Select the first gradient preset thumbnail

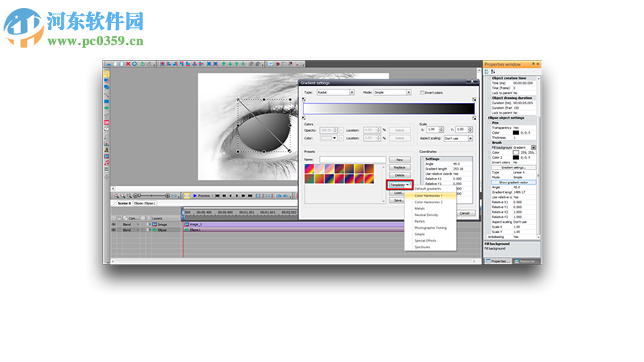[309, 169]
